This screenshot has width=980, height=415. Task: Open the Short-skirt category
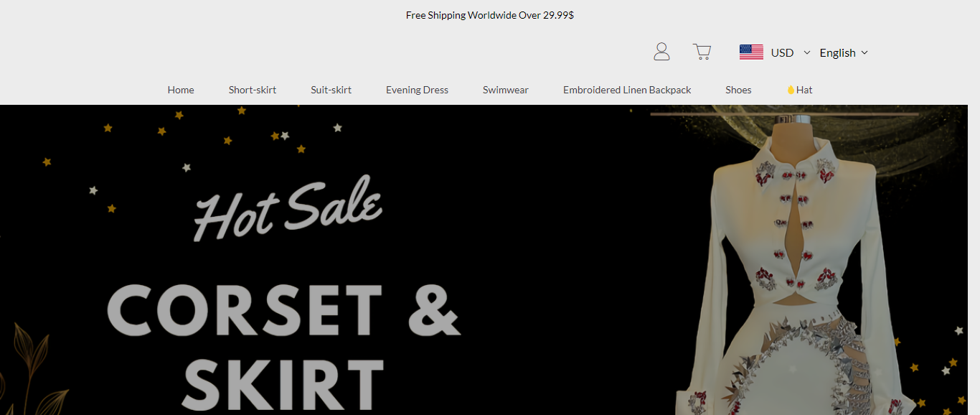click(253, 90)
